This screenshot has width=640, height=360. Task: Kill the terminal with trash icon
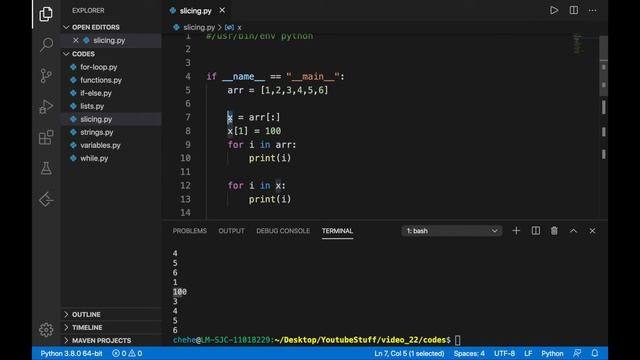[x=554, y=231]
